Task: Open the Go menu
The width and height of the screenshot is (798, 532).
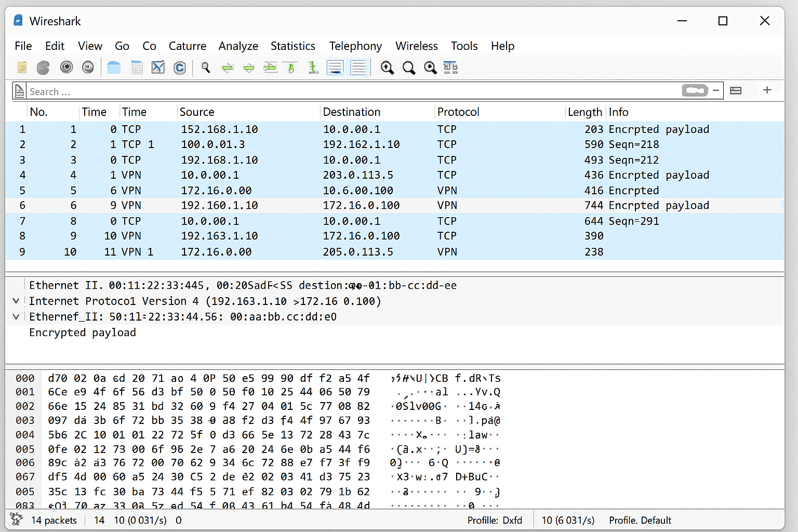Action: pos(122,46)
